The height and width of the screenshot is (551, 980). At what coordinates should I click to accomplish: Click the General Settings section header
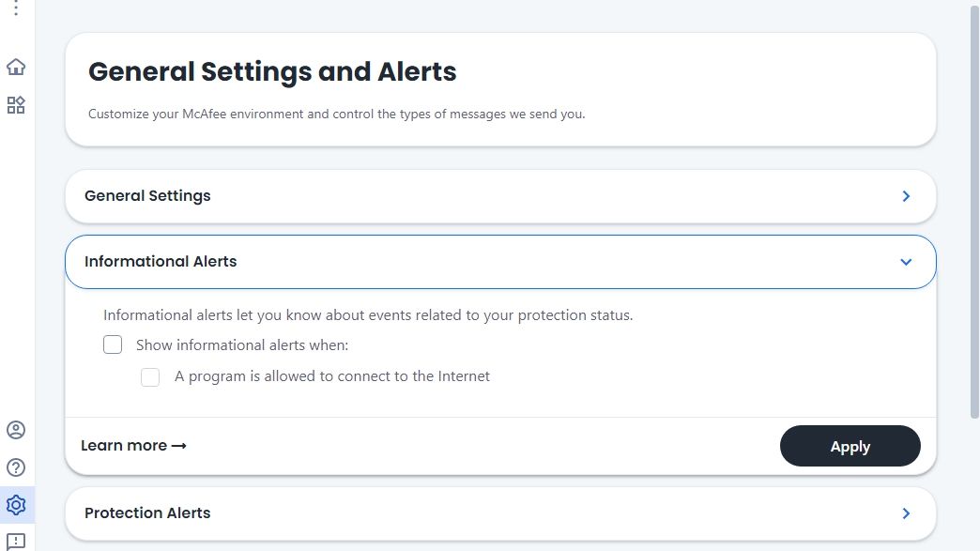pyautogui.click(x=147, y=196)
